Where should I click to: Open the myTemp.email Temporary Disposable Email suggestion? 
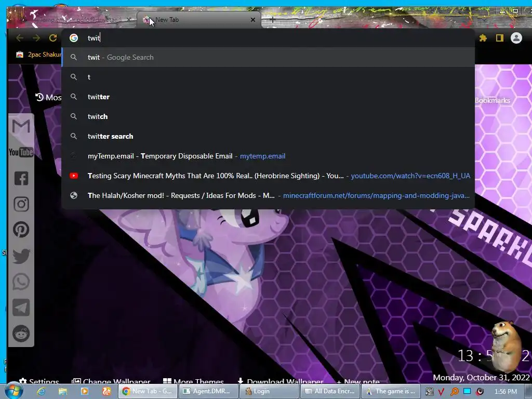268,156
